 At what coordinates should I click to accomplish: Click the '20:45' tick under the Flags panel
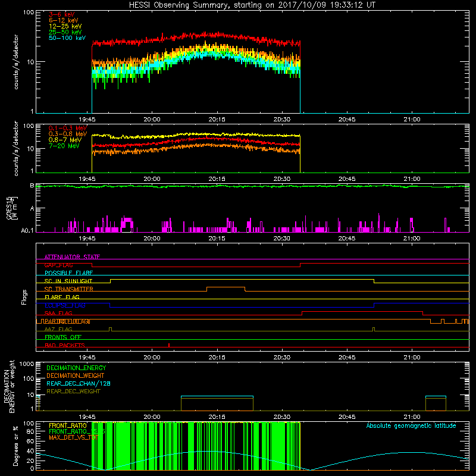click(x=347, y=358)
